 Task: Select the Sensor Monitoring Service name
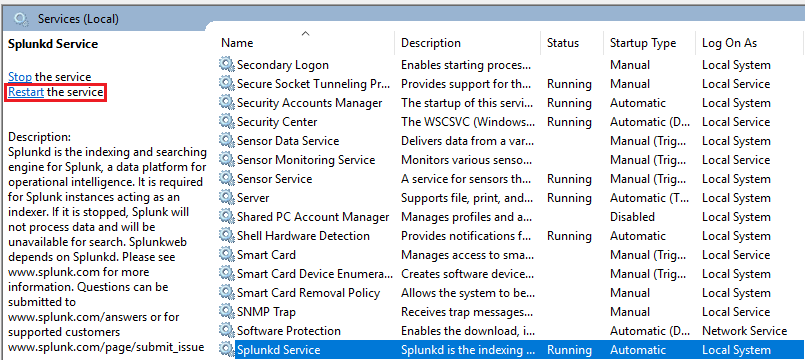pos(306,160)
